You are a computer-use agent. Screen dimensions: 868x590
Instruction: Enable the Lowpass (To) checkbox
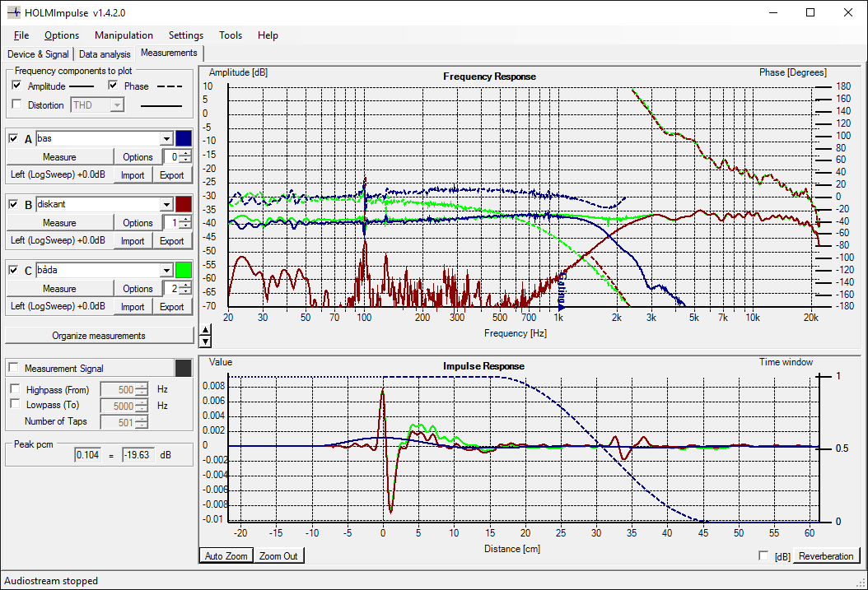(x=15, y=404)
